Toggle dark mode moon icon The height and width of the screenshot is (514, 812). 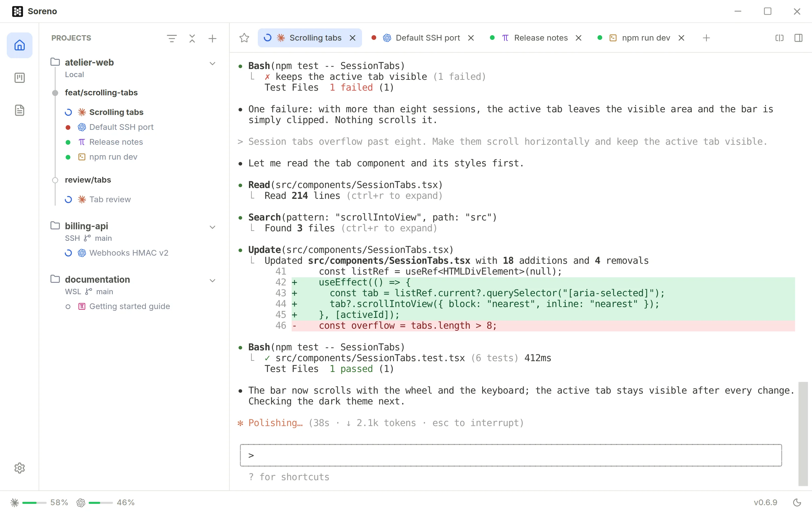(x=797, y=503)
